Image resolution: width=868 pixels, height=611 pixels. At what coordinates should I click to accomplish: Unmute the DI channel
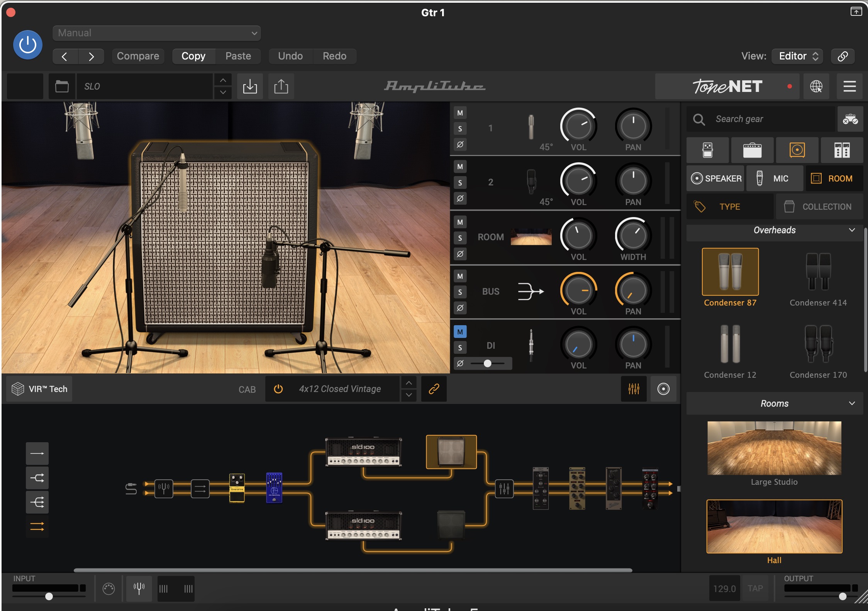[460, 332]
